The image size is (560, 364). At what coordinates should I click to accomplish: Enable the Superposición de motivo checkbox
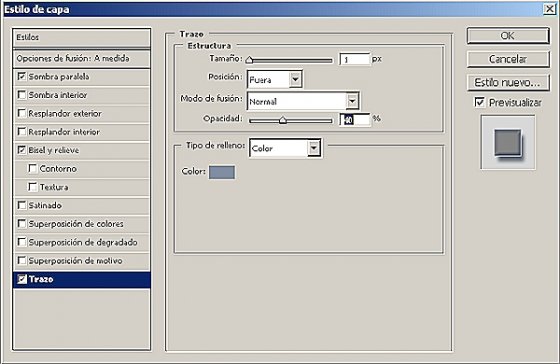click(x=22, y=260)
